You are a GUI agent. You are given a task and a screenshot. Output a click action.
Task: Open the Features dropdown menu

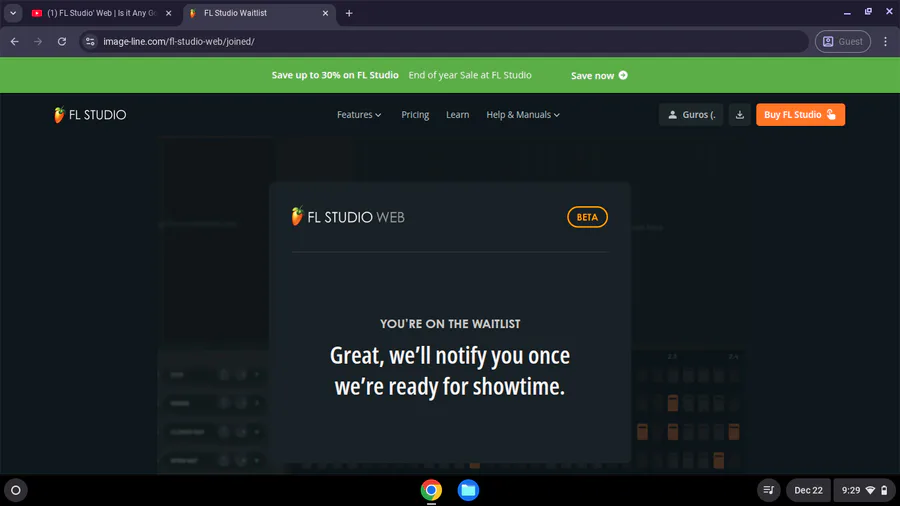(359, 115)
